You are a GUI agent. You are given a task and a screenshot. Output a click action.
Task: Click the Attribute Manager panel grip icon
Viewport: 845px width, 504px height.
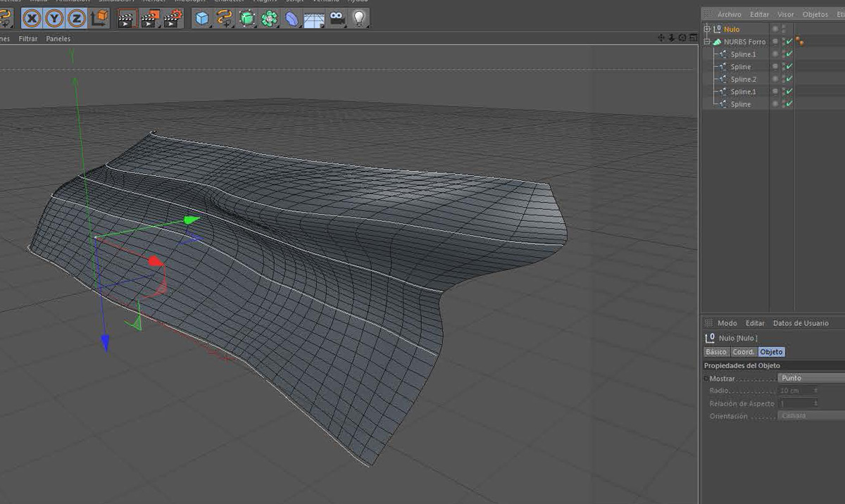[x=708, y=323]
